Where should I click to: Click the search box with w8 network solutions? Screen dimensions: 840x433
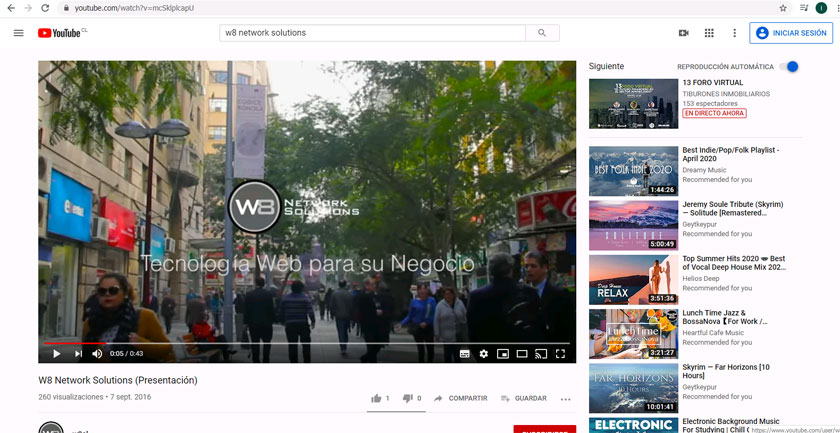(372, 33)
